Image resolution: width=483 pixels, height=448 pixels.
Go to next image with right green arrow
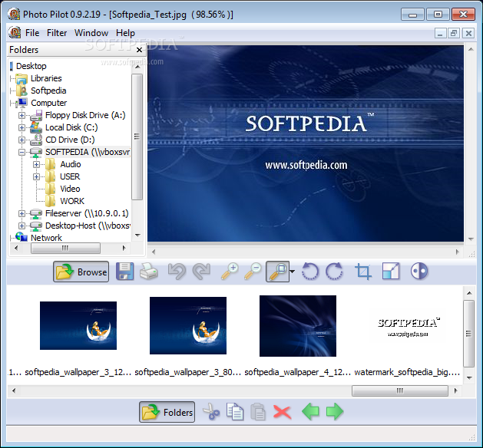335,412
